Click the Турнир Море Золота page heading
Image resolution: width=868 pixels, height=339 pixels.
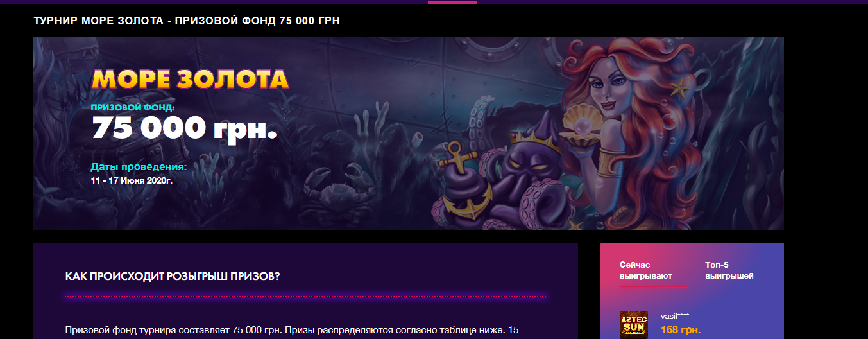(x=187, y=21)
